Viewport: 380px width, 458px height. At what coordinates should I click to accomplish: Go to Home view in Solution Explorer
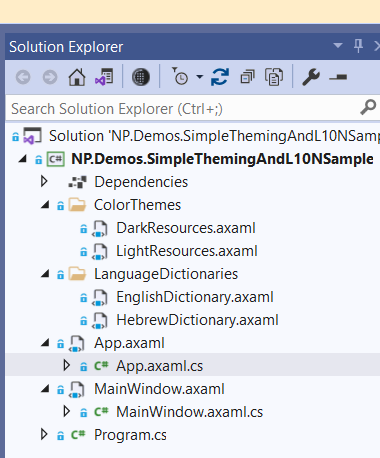[77, 77]
